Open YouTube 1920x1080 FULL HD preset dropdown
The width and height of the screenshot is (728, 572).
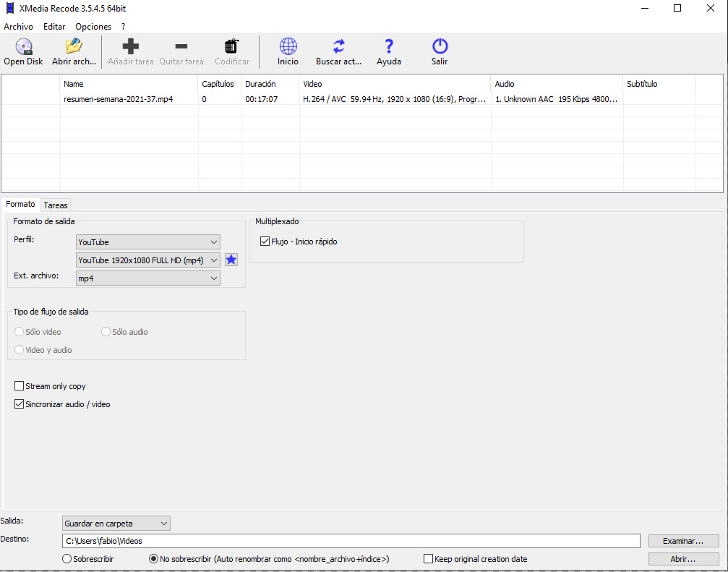tap(147, 260)
